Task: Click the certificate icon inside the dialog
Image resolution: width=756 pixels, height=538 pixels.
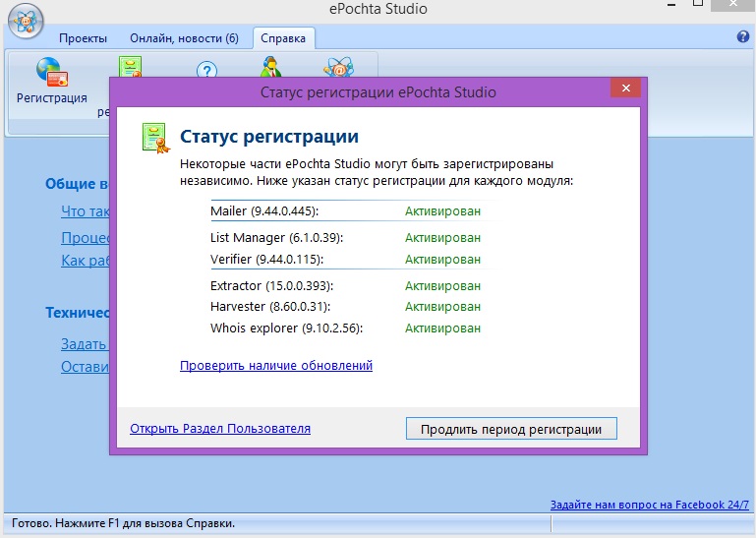Action: coord(155,138)
